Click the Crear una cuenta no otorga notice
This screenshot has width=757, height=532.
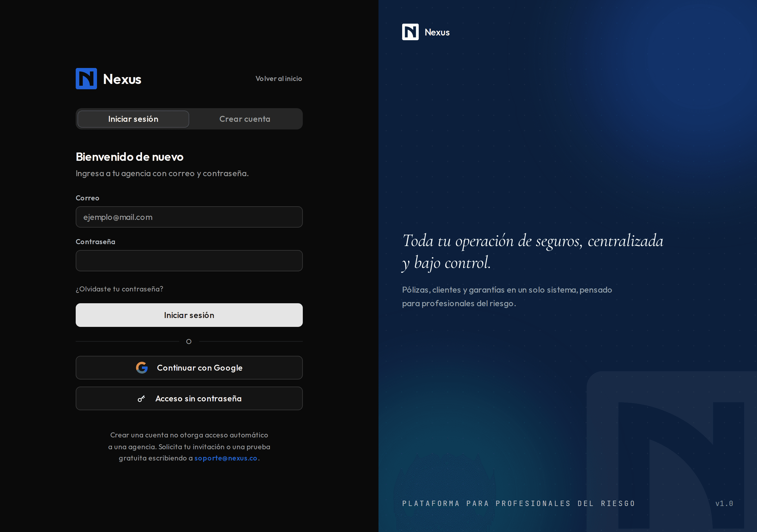(189, 447)
